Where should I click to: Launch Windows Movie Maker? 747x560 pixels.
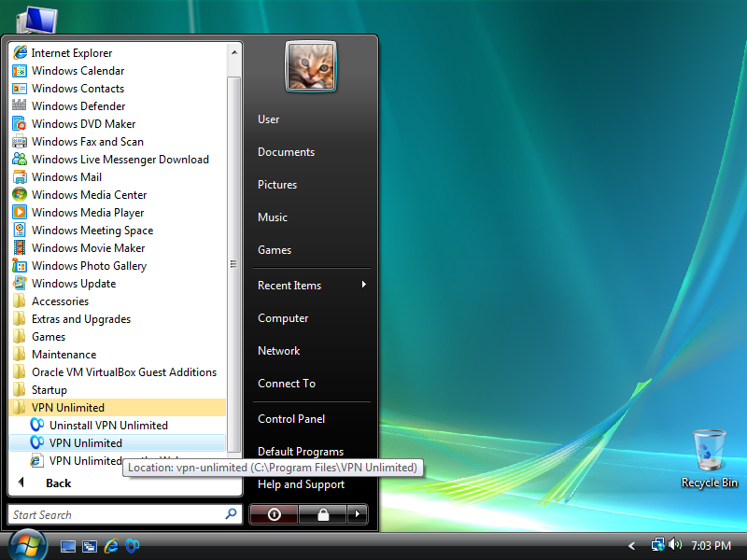tap(118, 247)
